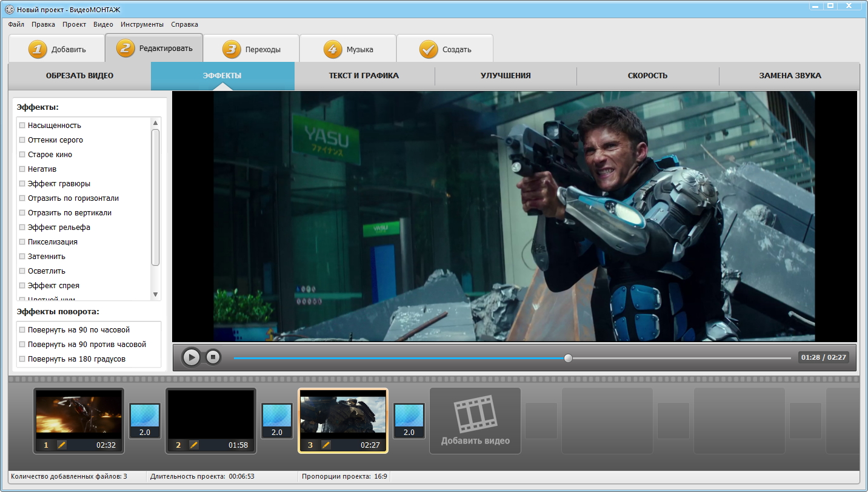Select the ЭФФЕКТЫ section tab
Viewport: 868px width, 492px height.
click(222, 76)
